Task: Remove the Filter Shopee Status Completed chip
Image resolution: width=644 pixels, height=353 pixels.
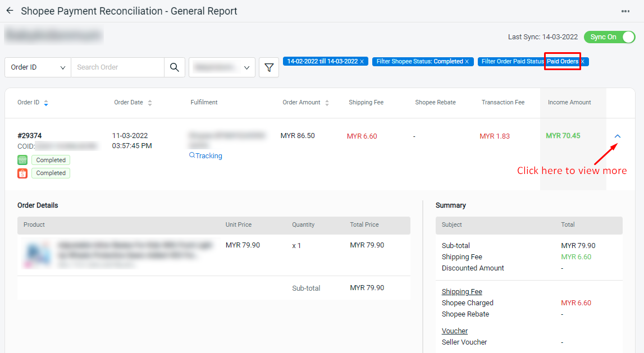Action: click(467, 61)
